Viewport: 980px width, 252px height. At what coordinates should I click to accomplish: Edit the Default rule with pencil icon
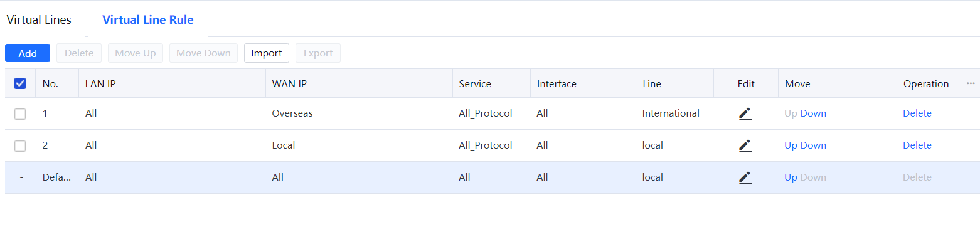point(745,177)
